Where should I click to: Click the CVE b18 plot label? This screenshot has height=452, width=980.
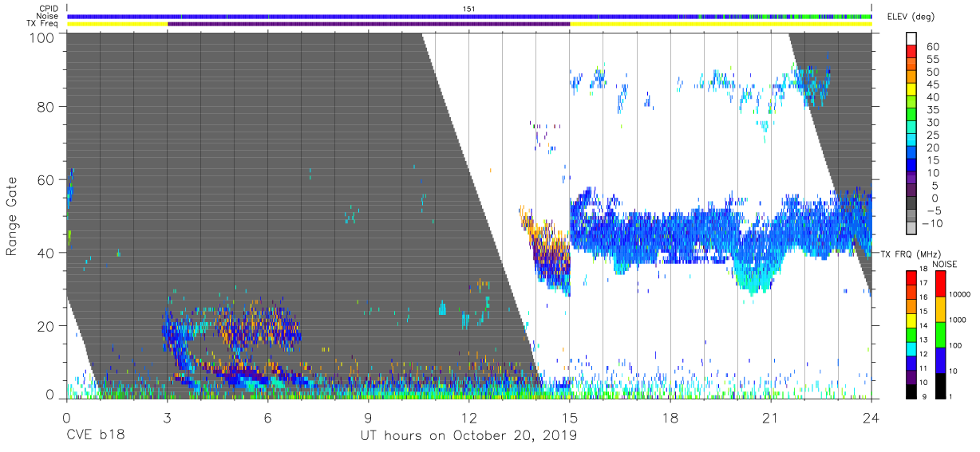click(x=95, y=435)
